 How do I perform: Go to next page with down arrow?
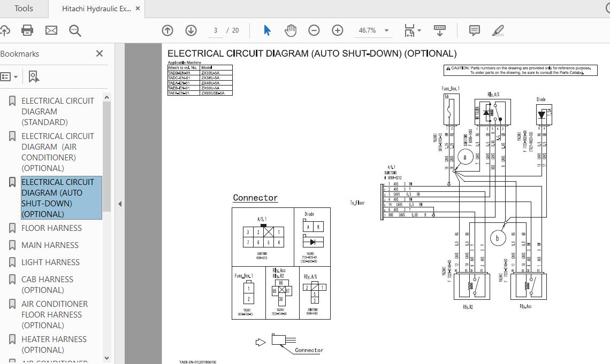tap(191, 30)
